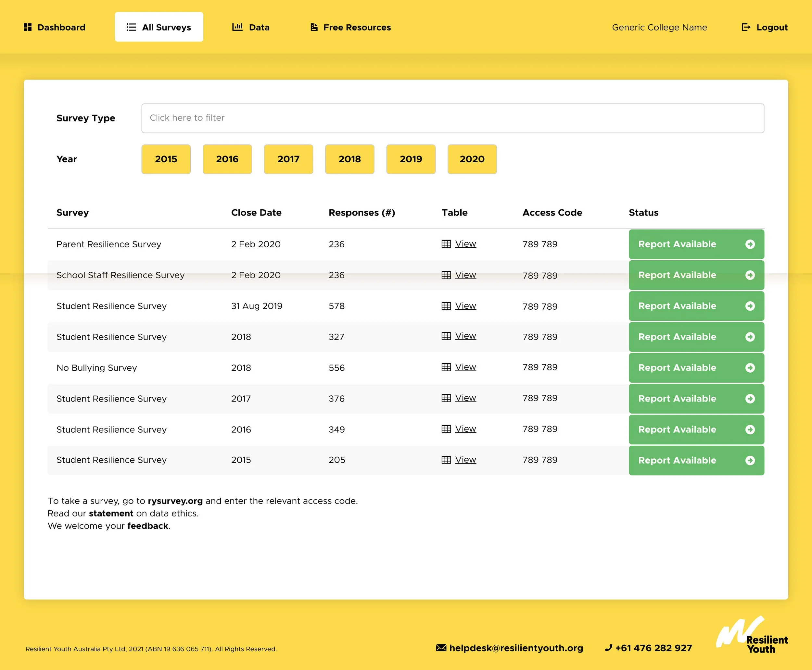The height and width of the screenshot is (670, 812).
Task: Toggle the 2018 year filter
Action: point(349,159)
